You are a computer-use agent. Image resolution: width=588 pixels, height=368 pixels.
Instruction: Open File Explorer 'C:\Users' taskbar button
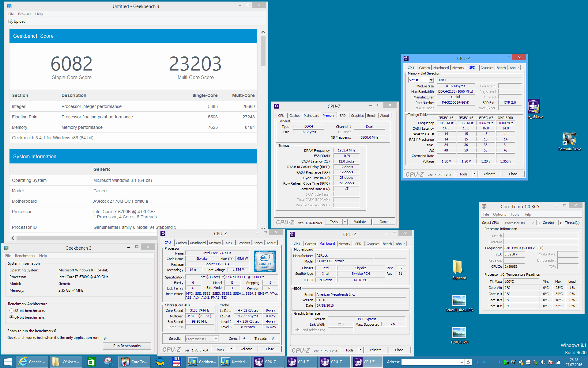click(x=66, y=362)
